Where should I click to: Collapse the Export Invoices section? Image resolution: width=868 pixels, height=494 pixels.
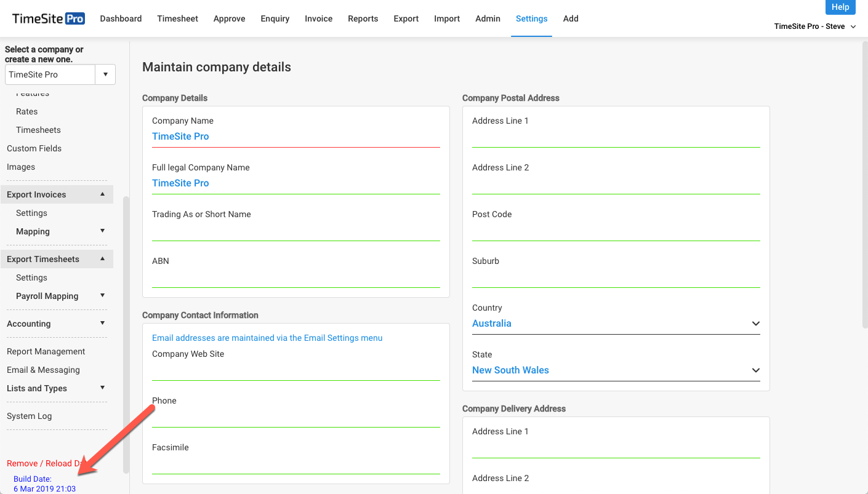[x=57, y=194]
